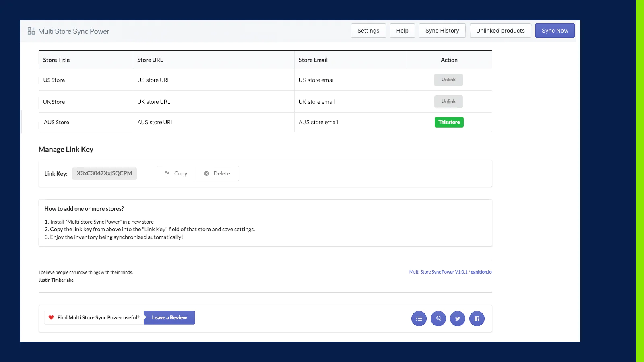
Task: Click the Store Title column header
Action: click(56, 60)
